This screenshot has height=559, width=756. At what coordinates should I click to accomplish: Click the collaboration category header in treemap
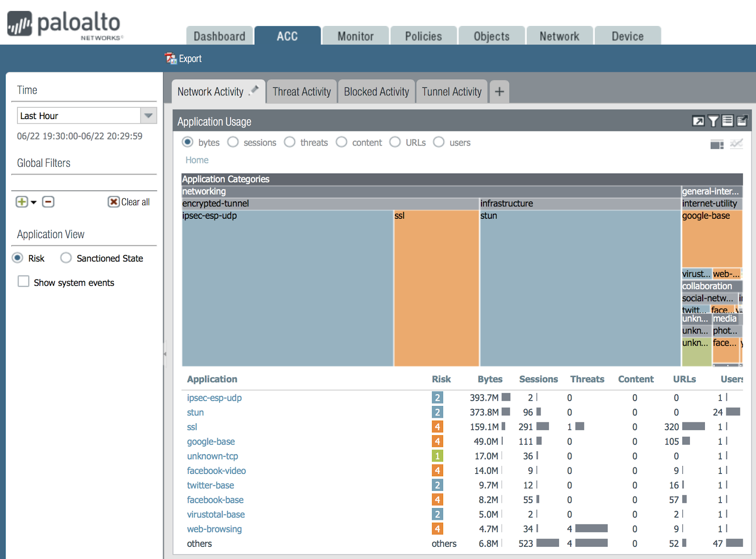point(712,286)
